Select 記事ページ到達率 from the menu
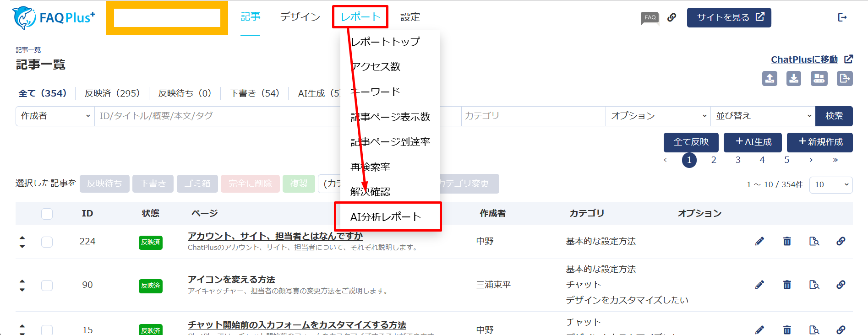868x335 pixels. (390, 142)
